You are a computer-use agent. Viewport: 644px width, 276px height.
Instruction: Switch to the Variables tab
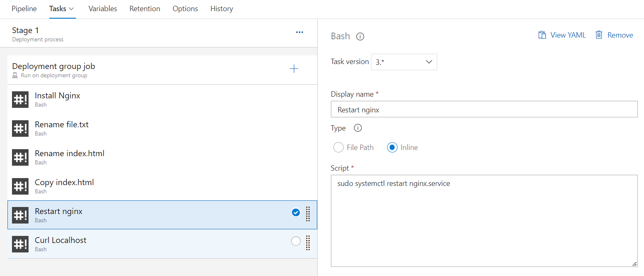pos(103,9)
